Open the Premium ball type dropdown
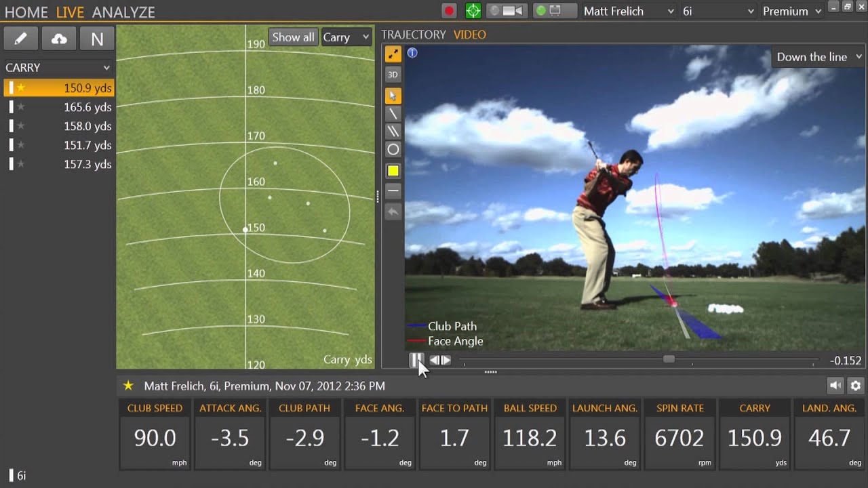The width and height of the screenshot is (868, 488). [x=791, y=11]
